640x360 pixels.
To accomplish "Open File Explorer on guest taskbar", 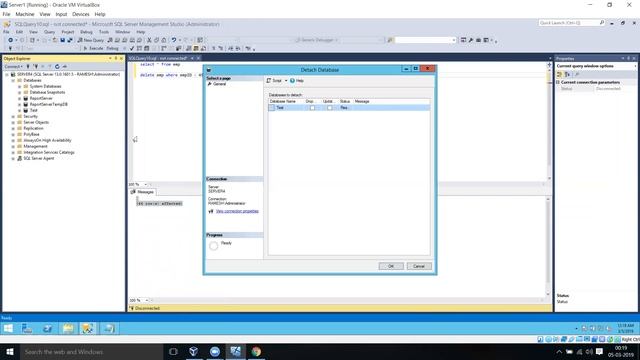I will 68,329.
